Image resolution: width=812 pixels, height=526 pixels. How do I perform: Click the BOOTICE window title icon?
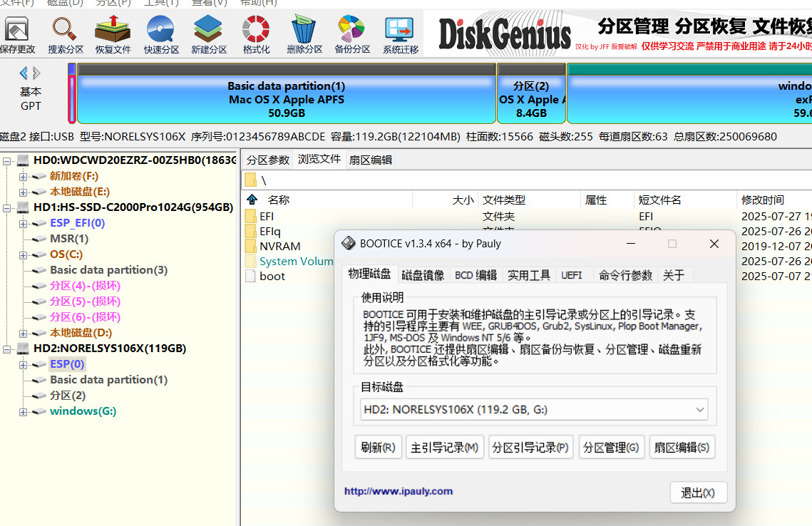pyautogui.click(x=349, y=243)
